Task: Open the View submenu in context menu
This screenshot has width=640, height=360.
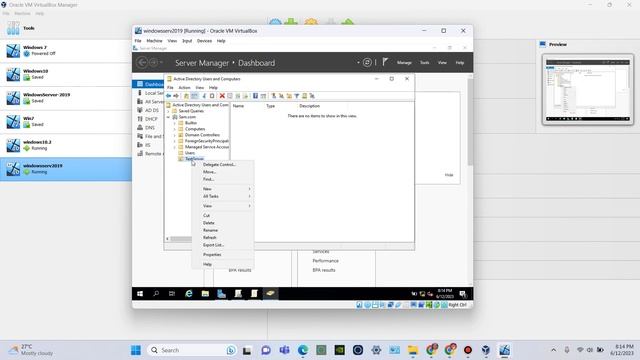Action: [x=223, y=206]
